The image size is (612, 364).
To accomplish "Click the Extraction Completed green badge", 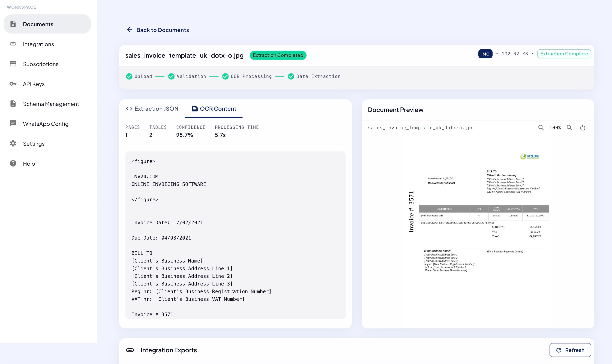I will pyautogui.click(x=278, y=55).
